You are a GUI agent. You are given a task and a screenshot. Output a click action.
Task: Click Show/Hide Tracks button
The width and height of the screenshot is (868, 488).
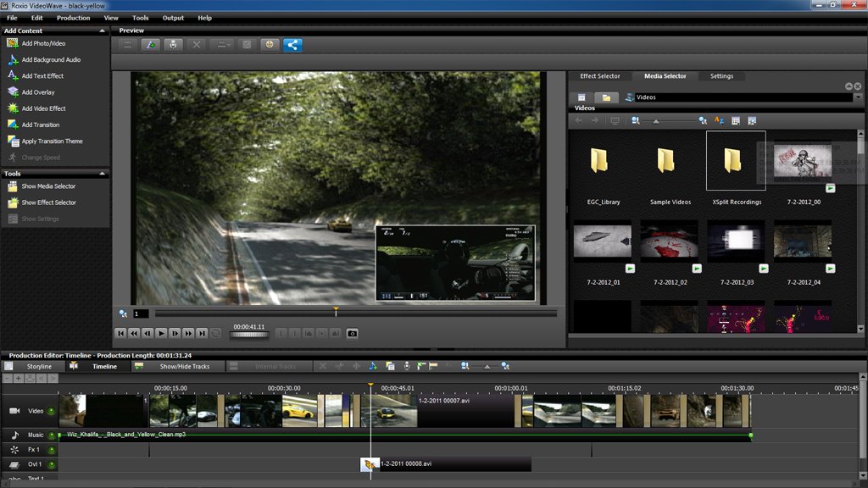click(x=184, y=367)
